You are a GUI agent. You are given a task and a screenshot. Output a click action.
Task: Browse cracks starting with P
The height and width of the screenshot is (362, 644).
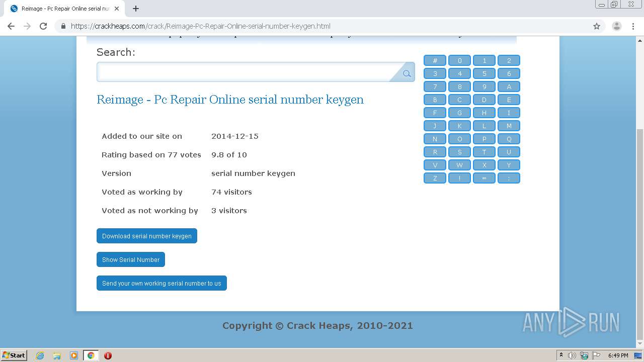point(484,139)
